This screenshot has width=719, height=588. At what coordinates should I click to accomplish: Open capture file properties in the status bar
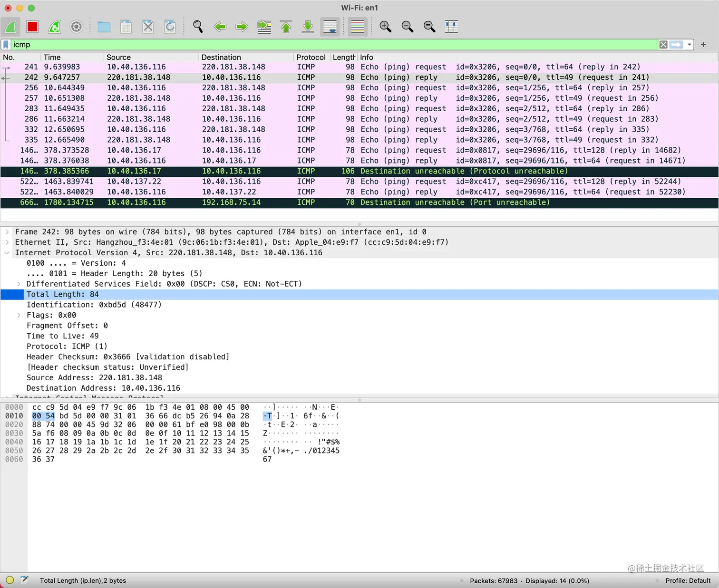[24, 580]
